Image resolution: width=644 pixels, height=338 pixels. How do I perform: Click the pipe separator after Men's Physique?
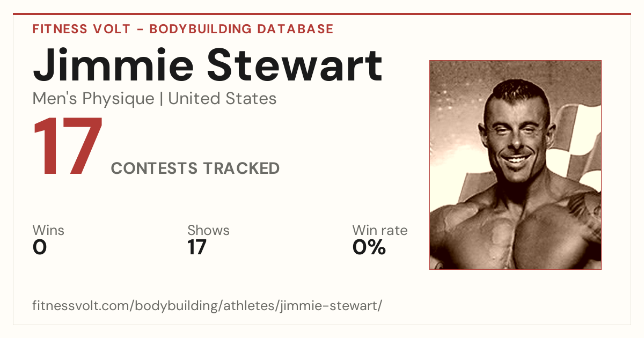[162, 99]
